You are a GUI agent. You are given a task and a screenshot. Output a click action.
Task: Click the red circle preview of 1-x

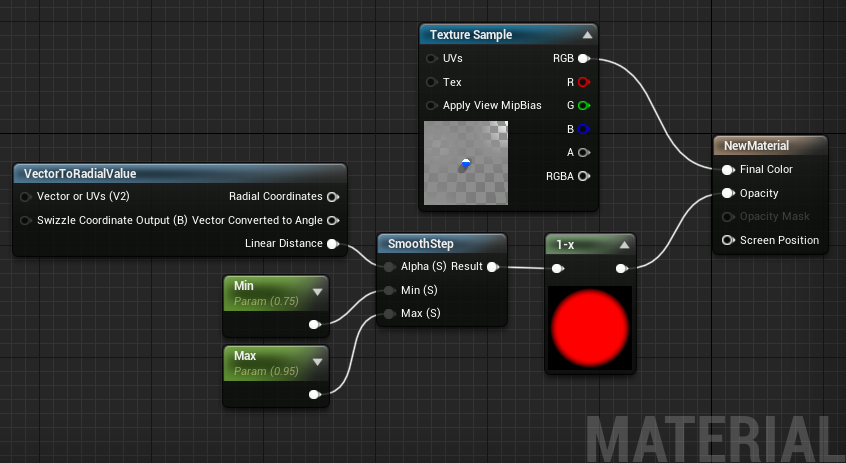pyautogui.click(x=590, y=328)
